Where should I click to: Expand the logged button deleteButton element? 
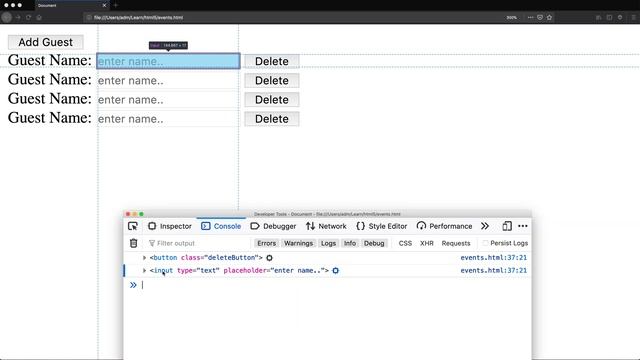click(x=144, y=258)
